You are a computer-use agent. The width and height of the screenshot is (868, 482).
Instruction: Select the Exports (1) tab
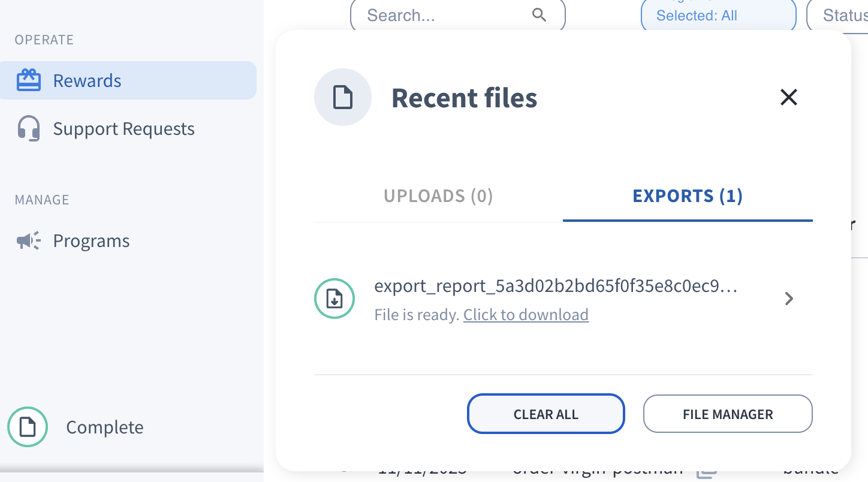click(x=688, y=196)
